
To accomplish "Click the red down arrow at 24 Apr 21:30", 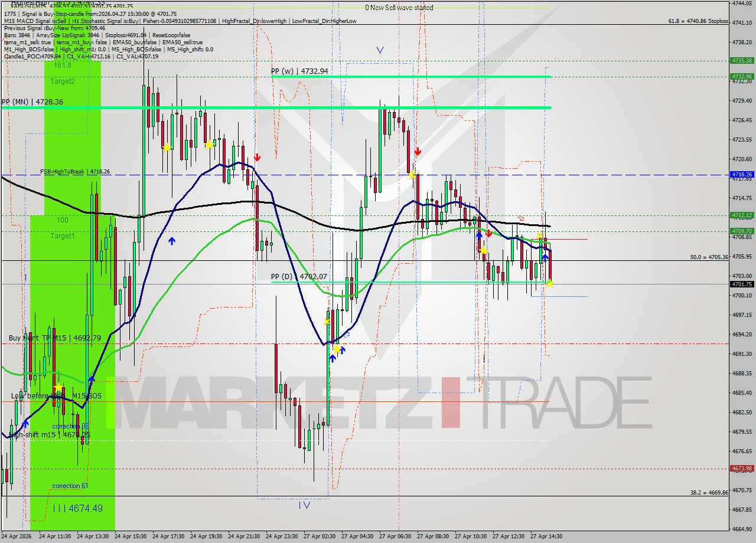I will pyautogui.click(x=258, y=158).
